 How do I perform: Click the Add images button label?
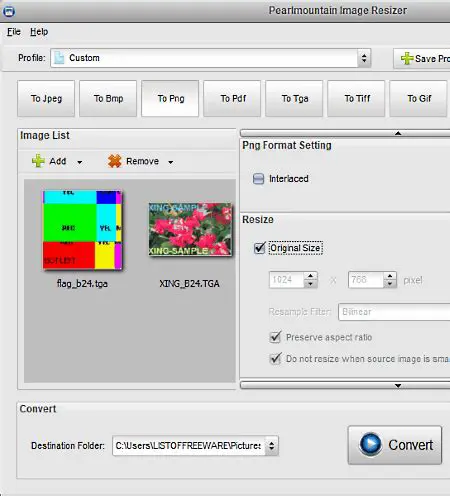(58, 161)
